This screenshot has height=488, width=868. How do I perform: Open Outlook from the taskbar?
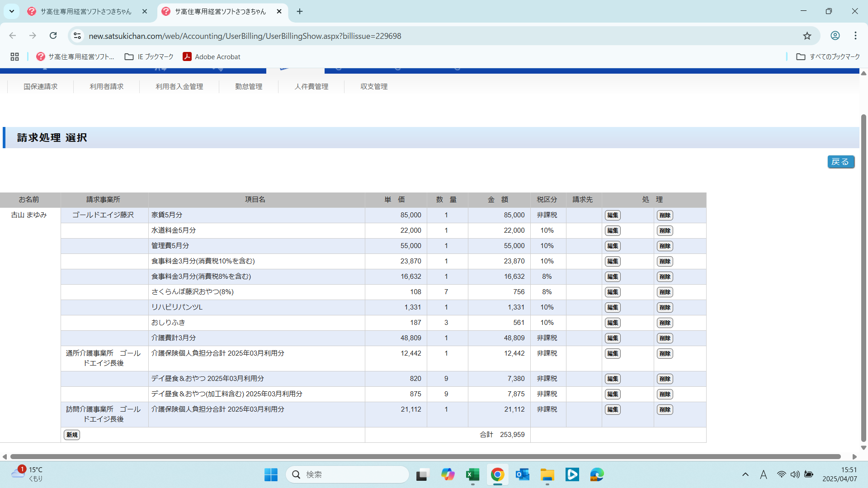522,474
